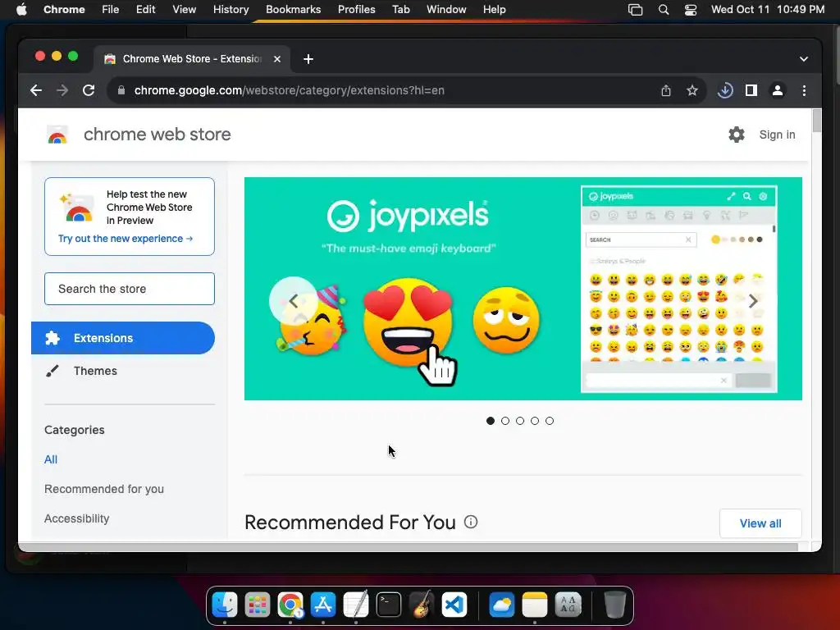Open Notes from the dock
840x630 pixels.
click(535, 605)
